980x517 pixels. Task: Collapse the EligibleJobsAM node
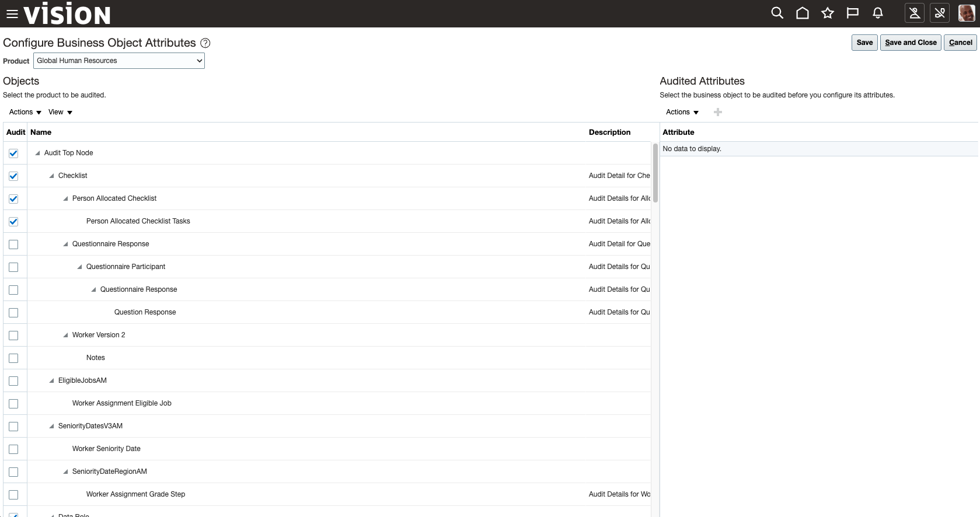pyautogui.click(x=51, y=380)
